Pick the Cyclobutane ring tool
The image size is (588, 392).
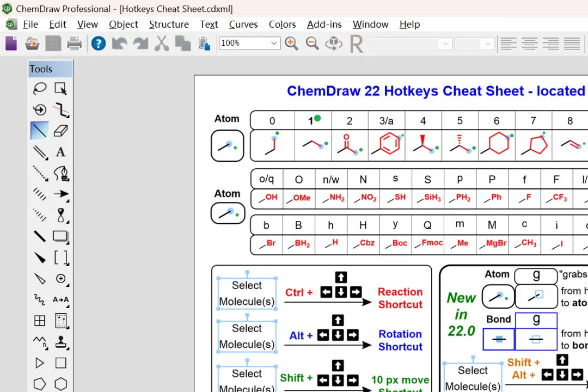pos(60,363)
